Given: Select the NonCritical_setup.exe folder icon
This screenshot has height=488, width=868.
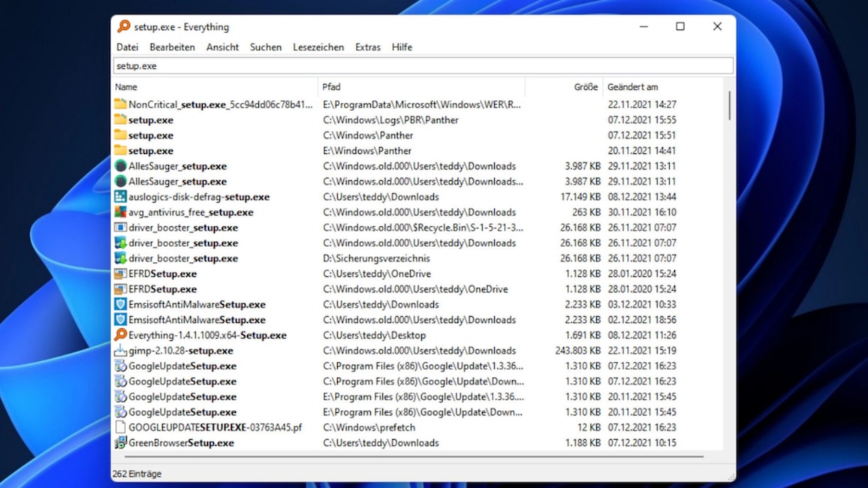Looking at the screenshot, I should (x=120, y=104).
